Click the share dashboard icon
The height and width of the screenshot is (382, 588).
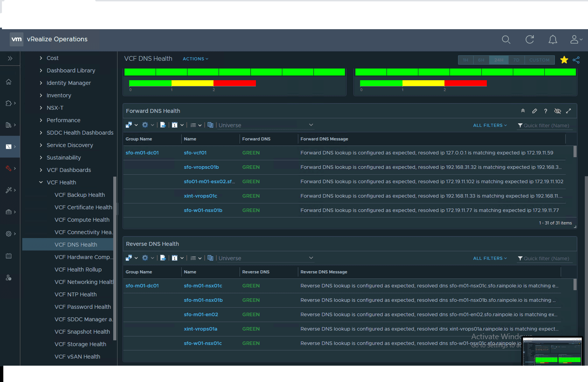pyautogui.click(x=576, y=60)
